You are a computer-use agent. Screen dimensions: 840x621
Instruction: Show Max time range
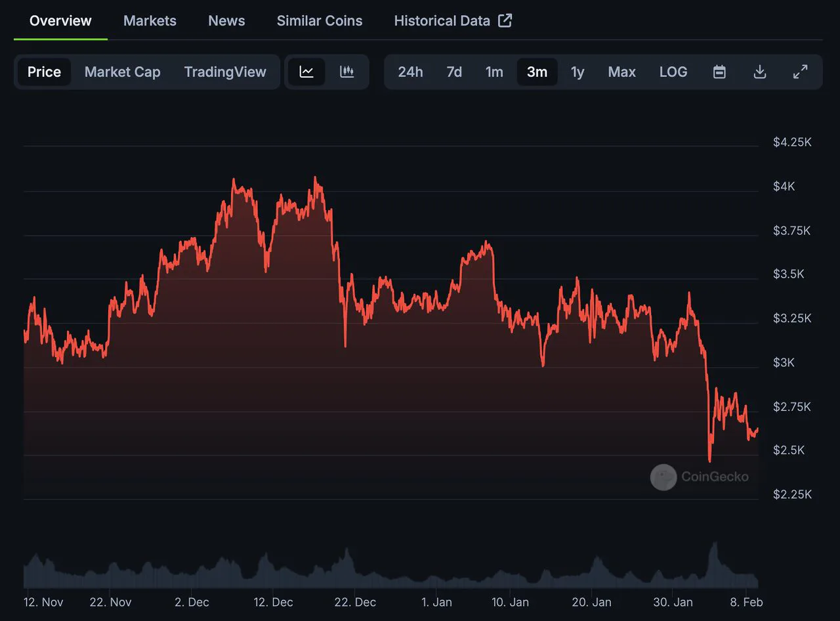[x=621, y=72]
